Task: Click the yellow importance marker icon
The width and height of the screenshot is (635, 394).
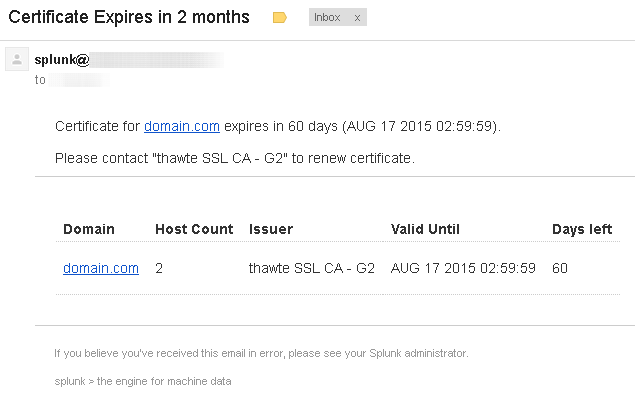Action: 279,17
